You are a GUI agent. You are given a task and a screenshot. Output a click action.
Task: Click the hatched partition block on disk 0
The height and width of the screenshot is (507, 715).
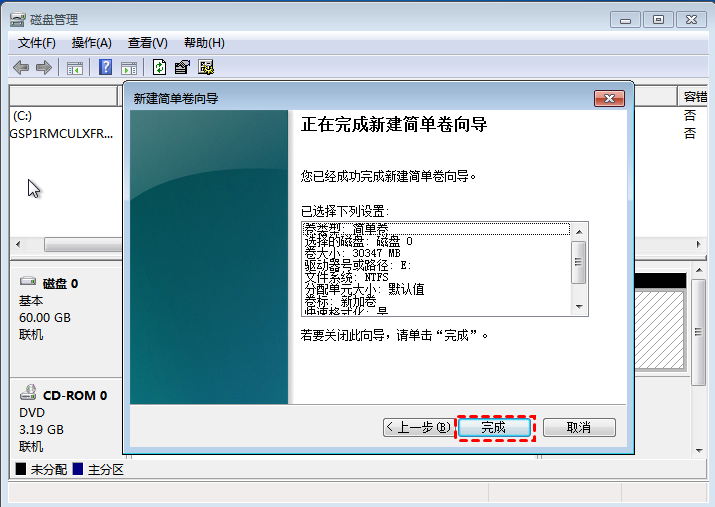(x=659, y=329)
